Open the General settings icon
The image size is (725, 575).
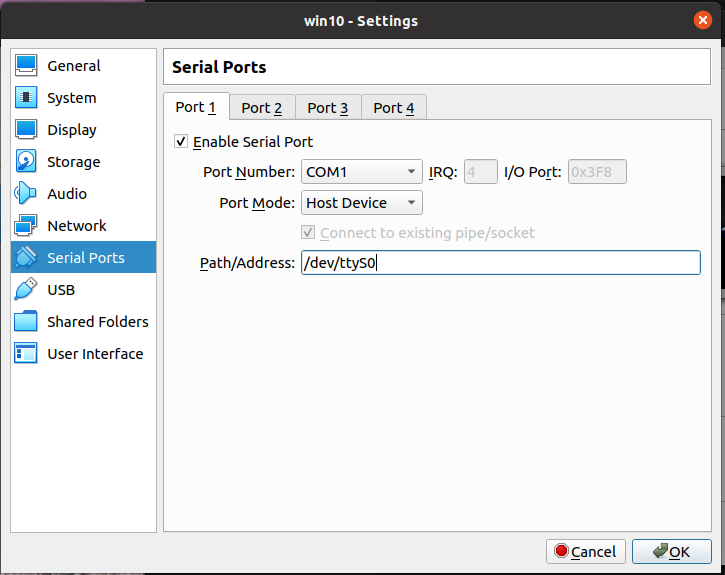(26, 66)
